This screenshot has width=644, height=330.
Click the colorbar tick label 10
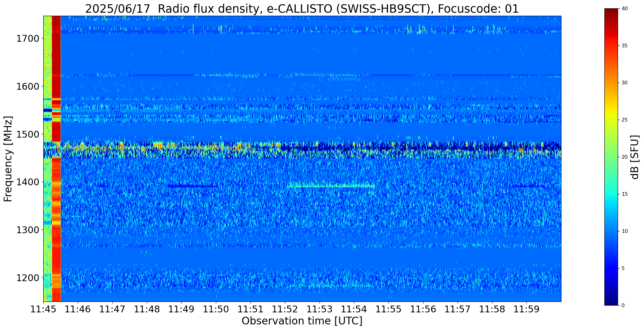click(625, 231)
